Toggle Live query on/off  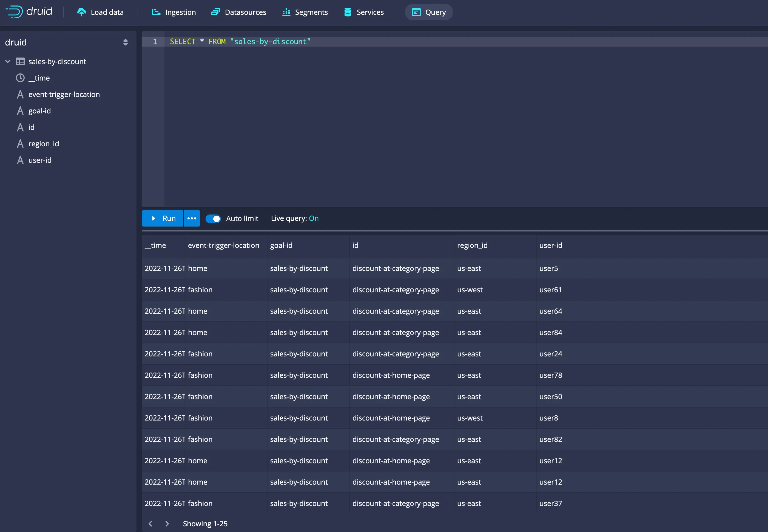tap(313, 218)
